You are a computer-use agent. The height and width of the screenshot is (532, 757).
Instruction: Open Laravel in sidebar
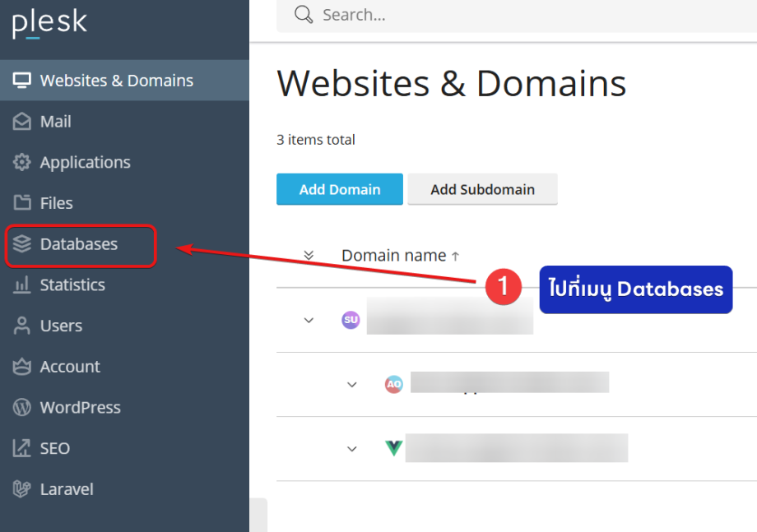124,489
